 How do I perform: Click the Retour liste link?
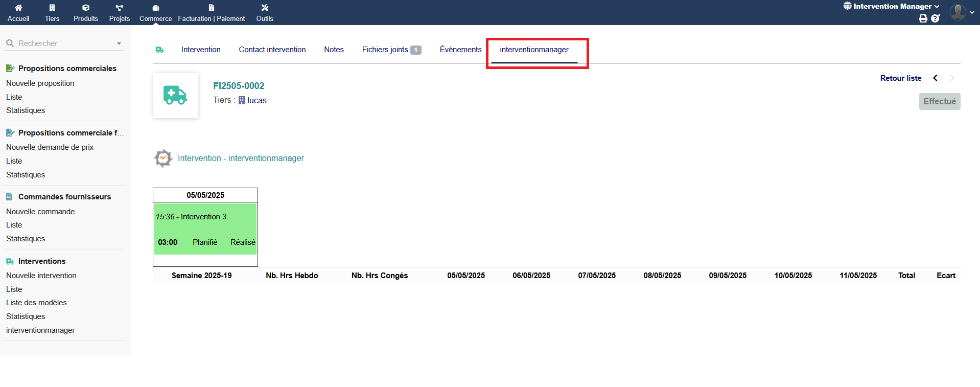click(x=900, y=78)
